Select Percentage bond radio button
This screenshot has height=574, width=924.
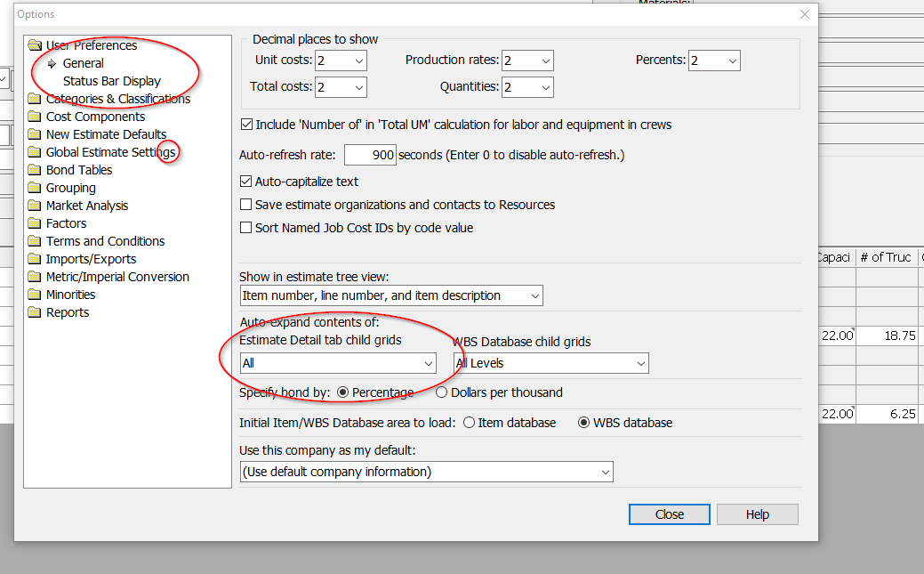342,392
